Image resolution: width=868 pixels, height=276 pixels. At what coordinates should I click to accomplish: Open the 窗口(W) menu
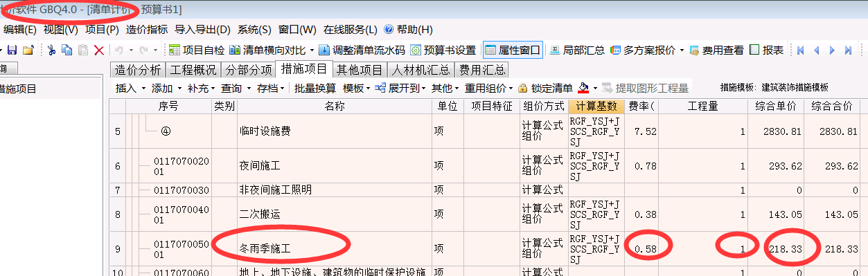(x=297, y=30)
